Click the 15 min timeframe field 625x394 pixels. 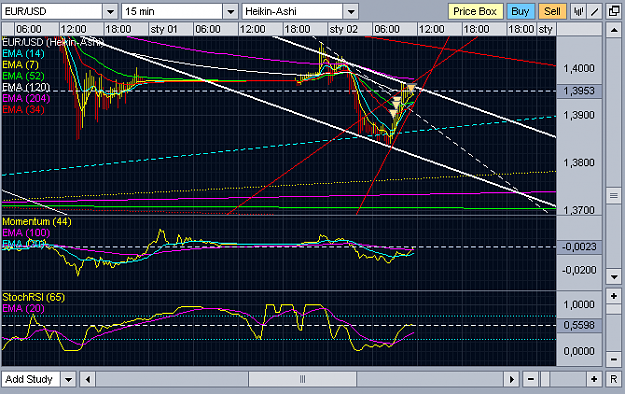(172, 12)
